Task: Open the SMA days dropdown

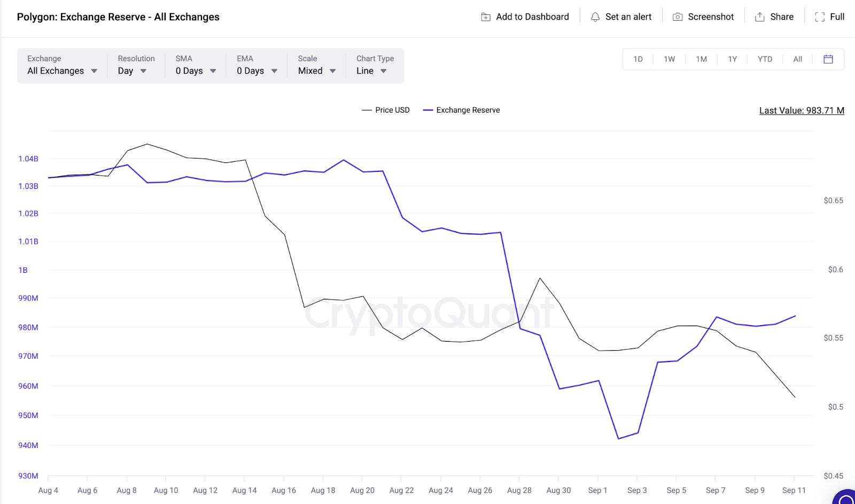Action: pos(196,70)
